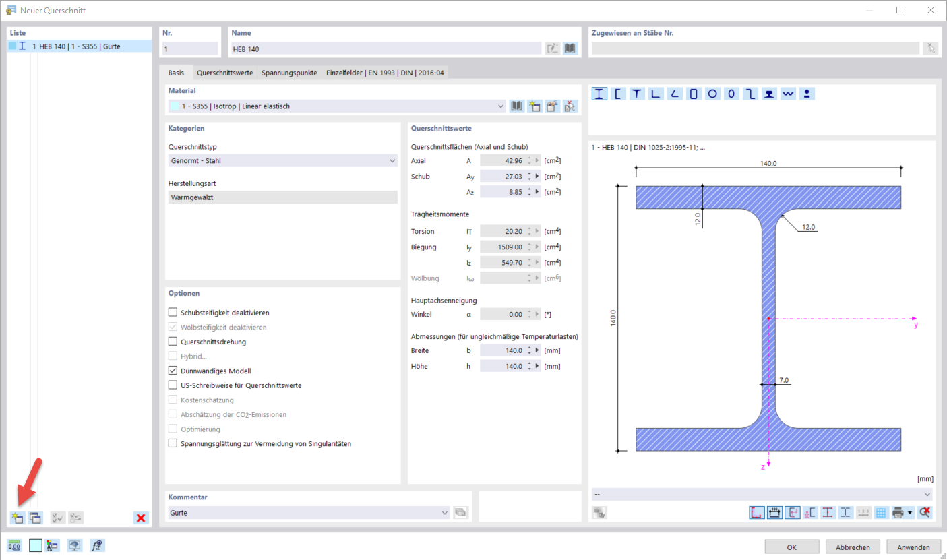Select the corrugated wave section icon
This screenshot has height=560, width=947.
tap(788, 94)
